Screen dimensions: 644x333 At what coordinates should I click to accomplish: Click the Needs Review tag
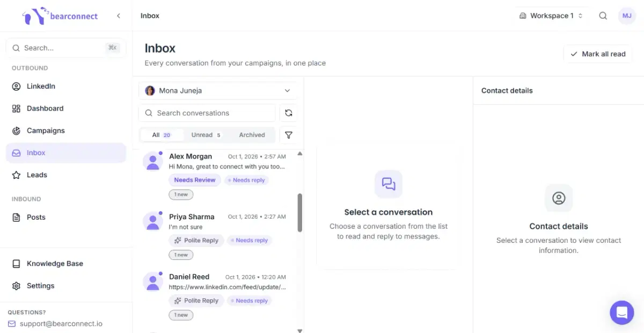(x=195, y=180)
